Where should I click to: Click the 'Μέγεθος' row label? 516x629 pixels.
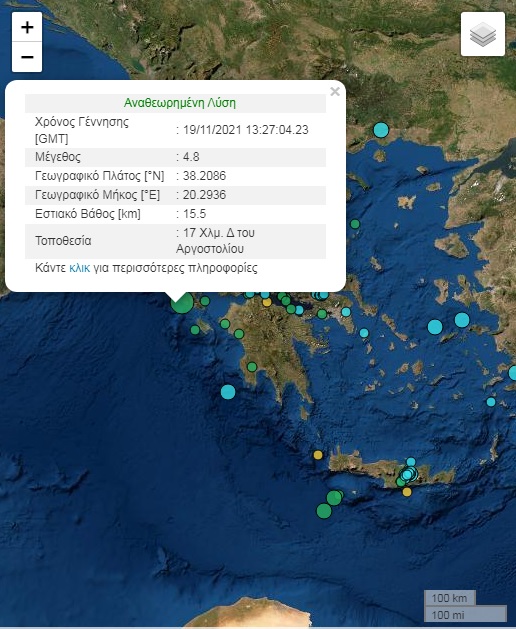(x=58, y=156)
